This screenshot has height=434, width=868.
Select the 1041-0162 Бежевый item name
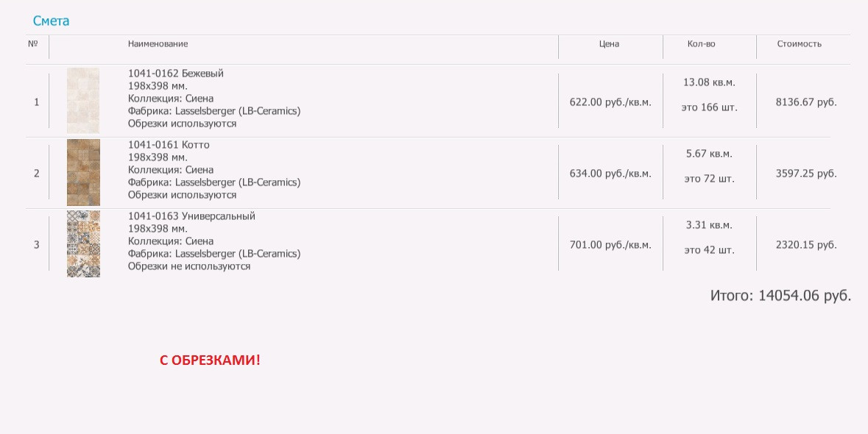(x=175, y=74)
